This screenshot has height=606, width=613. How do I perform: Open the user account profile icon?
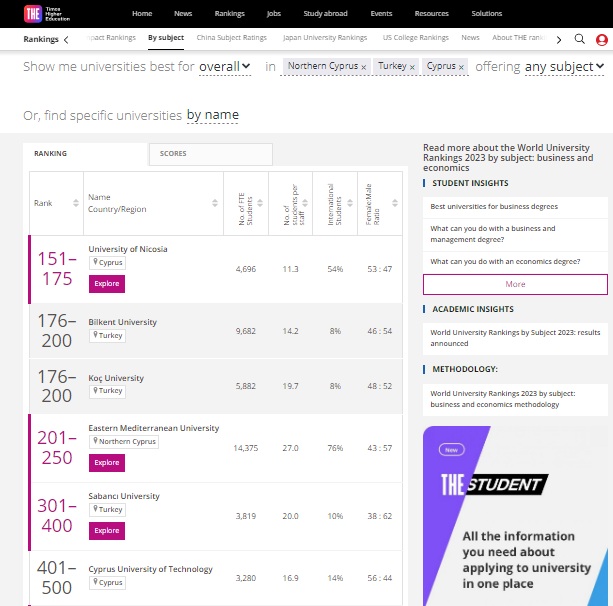[x=601, y=39]
